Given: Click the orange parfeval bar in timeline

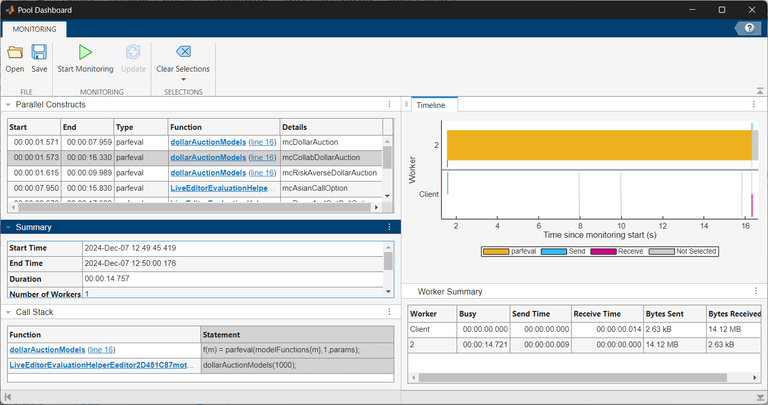Looking at the screenshot, I should [x=598, y=145].
